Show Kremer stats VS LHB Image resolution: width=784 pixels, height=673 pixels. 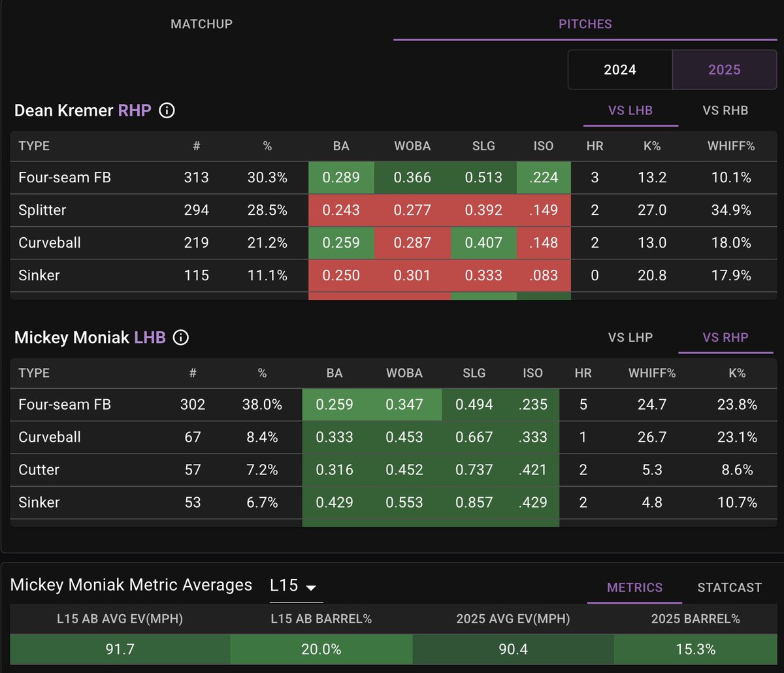[x=630, y=110]
